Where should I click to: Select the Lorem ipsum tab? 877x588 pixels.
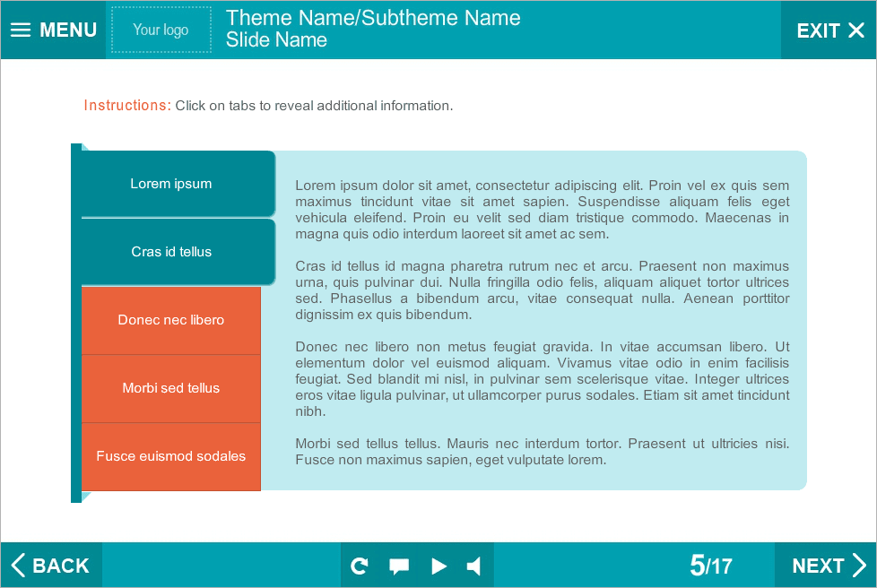tap(171, 184)
